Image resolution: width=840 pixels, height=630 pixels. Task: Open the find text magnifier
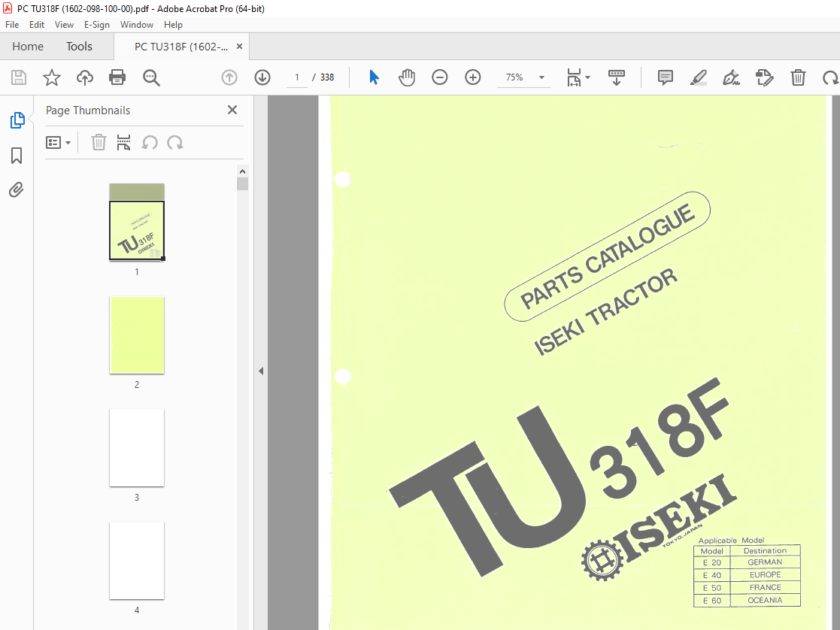coord(151,77)
